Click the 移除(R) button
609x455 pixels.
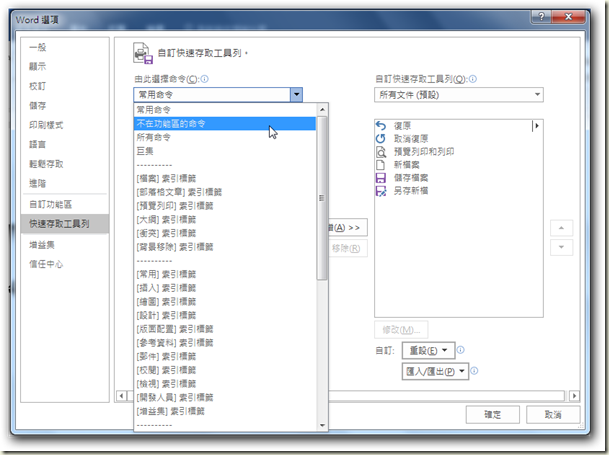click(348, 248)
